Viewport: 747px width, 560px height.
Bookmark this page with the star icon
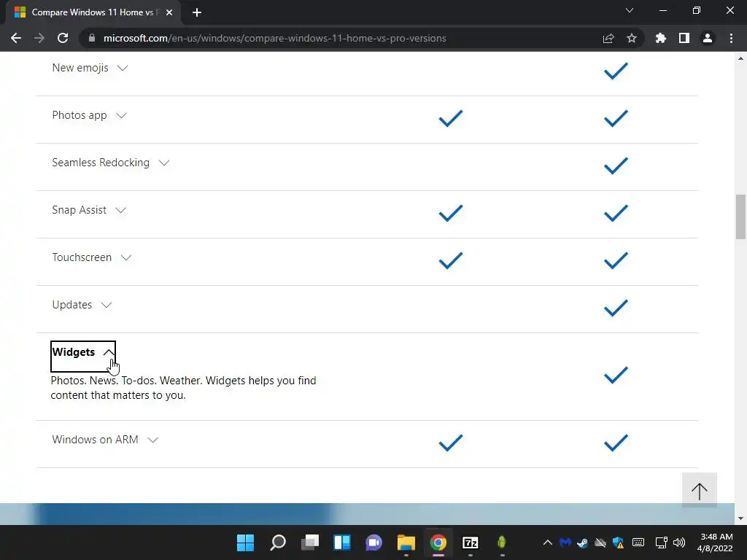click(x=632, y=38)
